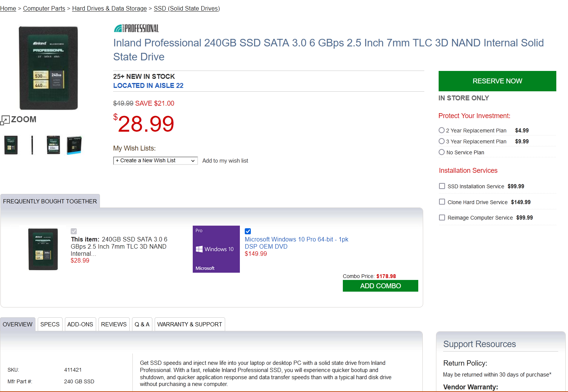Open the Hard Drives & Data Storage breadcrumb
568x392 pixels.
[x=109, y=8]
